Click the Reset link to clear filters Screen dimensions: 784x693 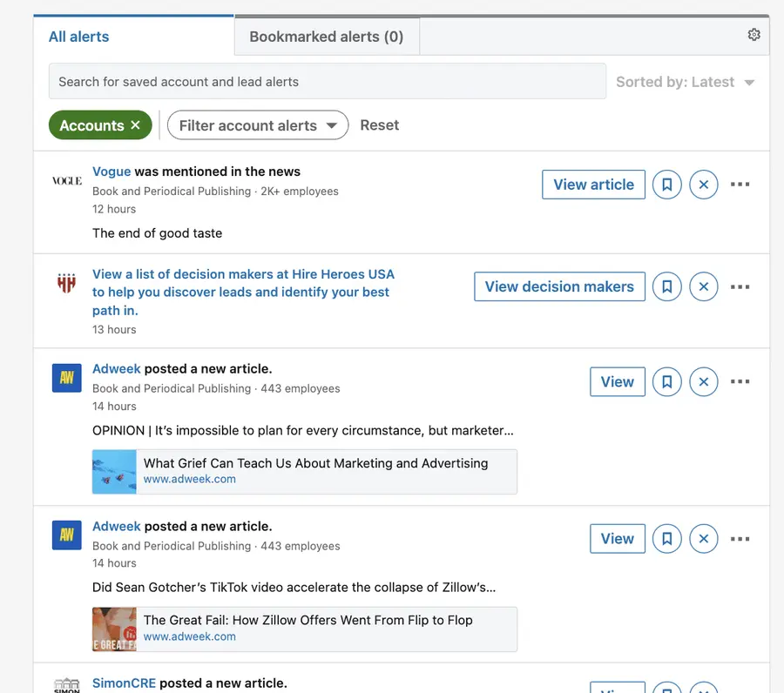coord(379,124)
